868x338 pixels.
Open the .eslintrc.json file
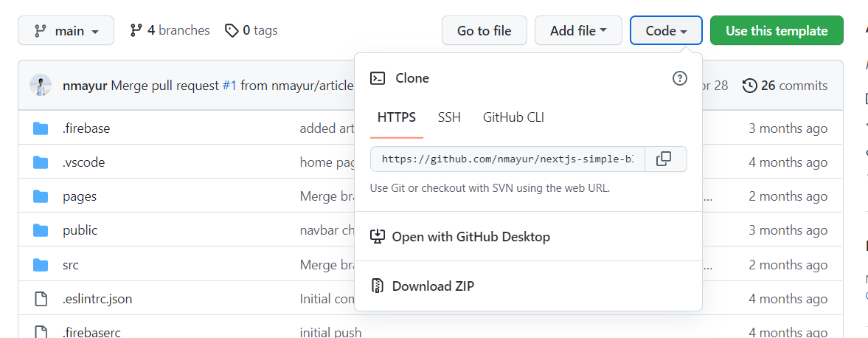pos(97,299)
